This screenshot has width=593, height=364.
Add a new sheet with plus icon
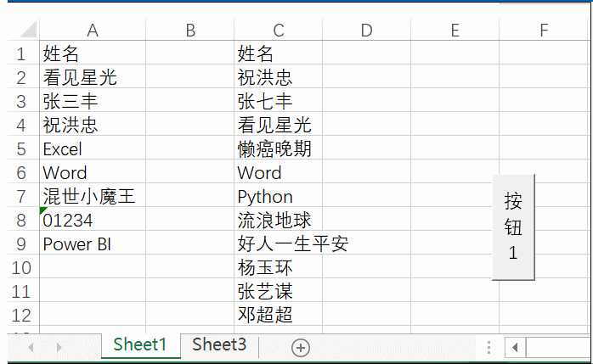[301, 346]
